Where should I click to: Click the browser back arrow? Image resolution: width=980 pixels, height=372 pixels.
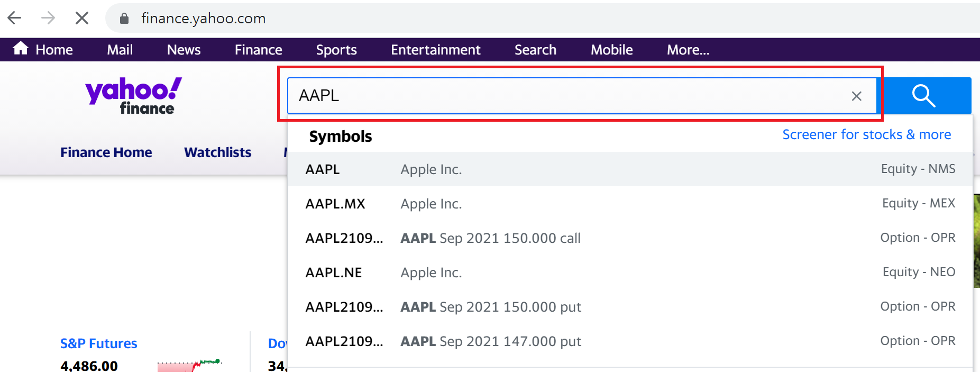tap(15, 18)
